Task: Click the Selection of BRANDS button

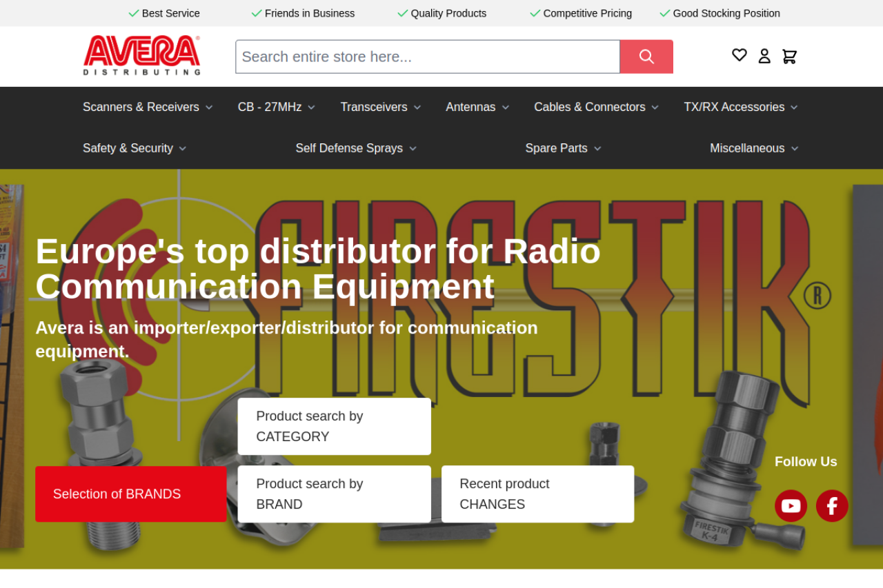Action: (130, 494)
